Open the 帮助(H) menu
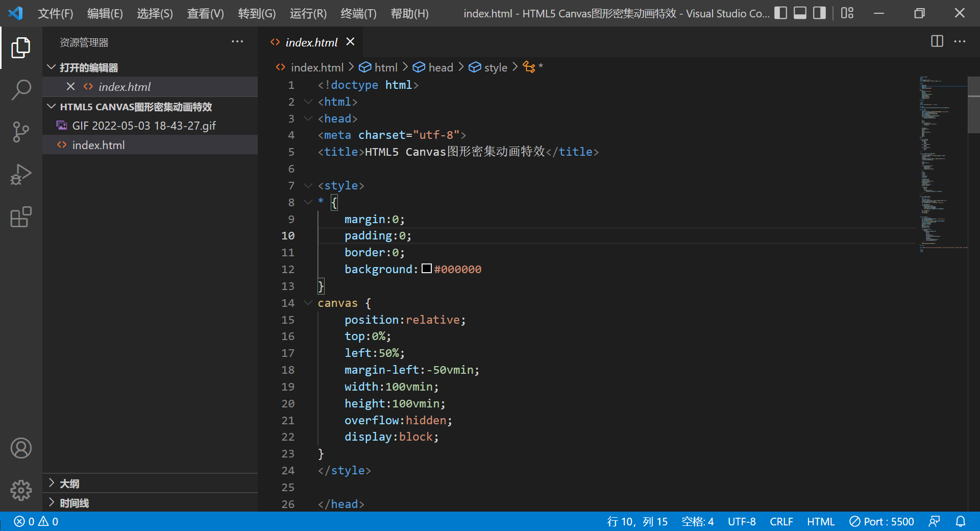980x531 pixels. point(409,13)
